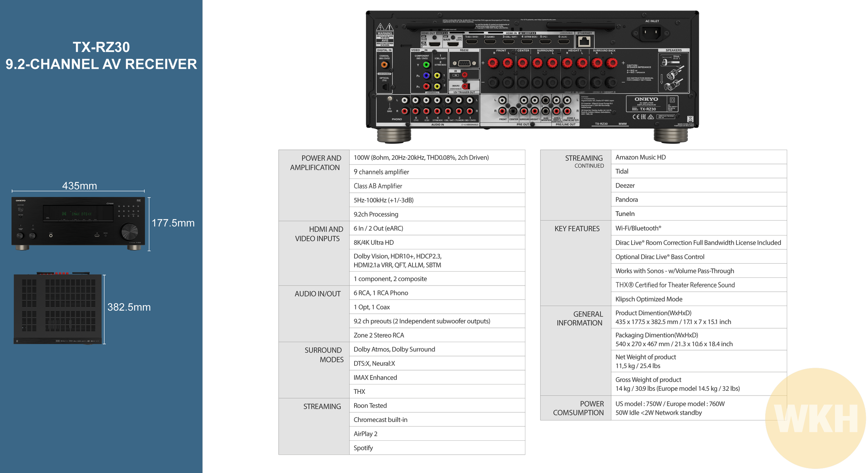The image size is (868, 473).
Task: Click the RS232 serial port on the rear panel
Action: 464,63
